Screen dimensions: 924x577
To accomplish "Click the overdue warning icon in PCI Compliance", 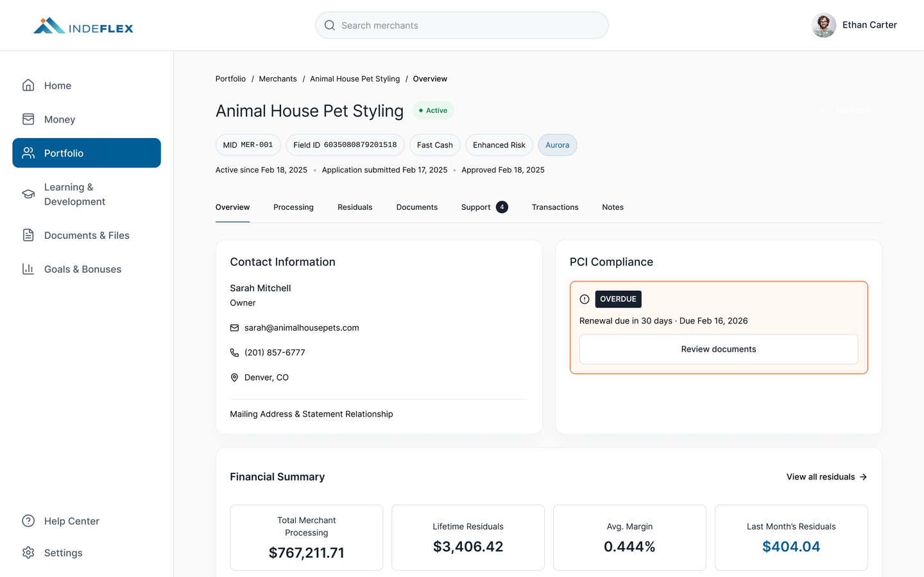I will coord(585,299).
